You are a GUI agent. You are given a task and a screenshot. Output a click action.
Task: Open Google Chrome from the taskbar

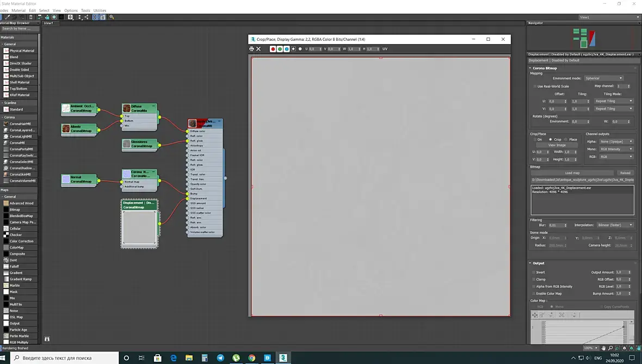(252, 357)
